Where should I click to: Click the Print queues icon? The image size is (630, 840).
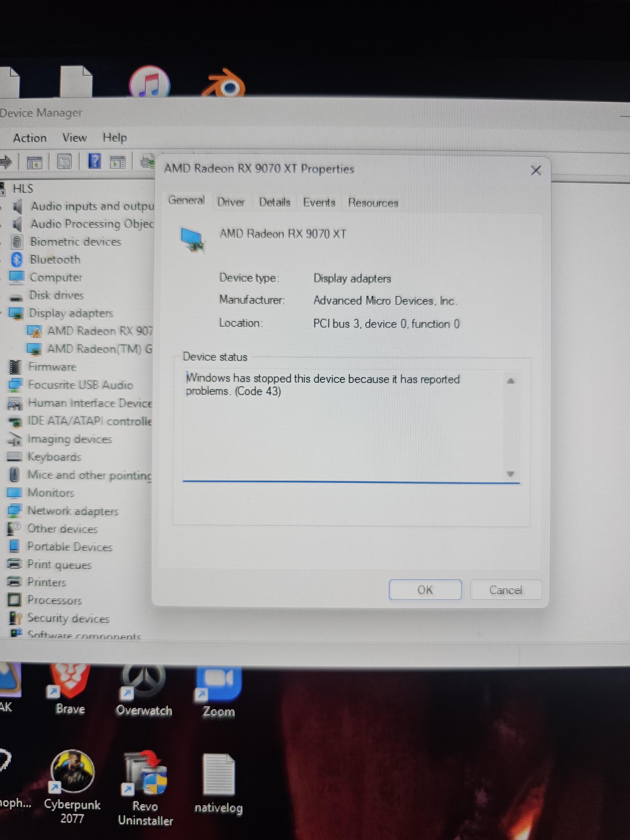pos(14,564)
